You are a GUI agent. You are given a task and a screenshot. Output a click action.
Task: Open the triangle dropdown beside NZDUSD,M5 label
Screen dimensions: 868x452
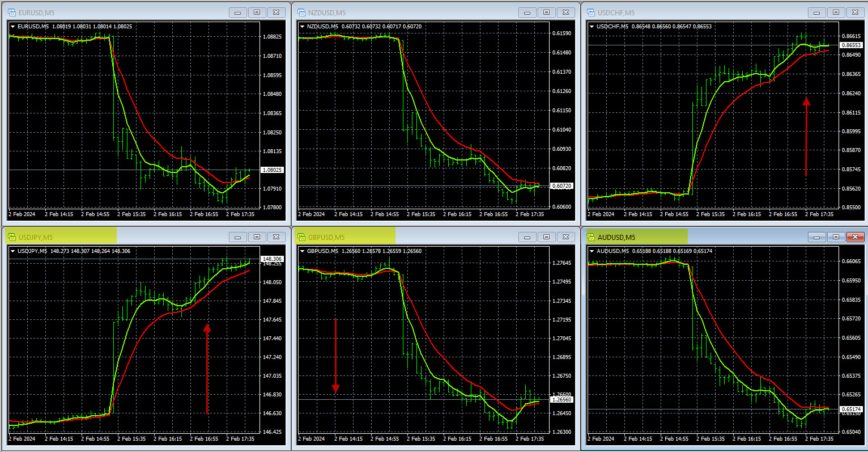pyautogui.click(x=303, y=27)
